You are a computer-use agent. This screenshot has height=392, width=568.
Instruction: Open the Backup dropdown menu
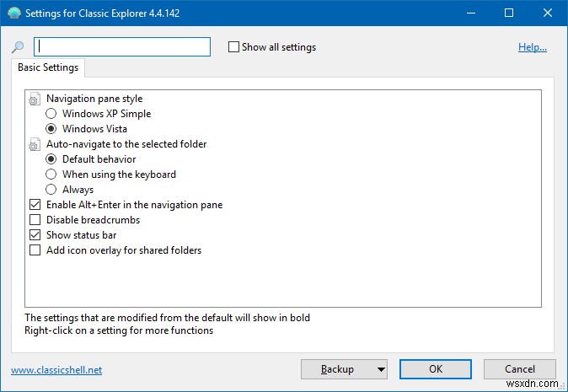[381, 369]
